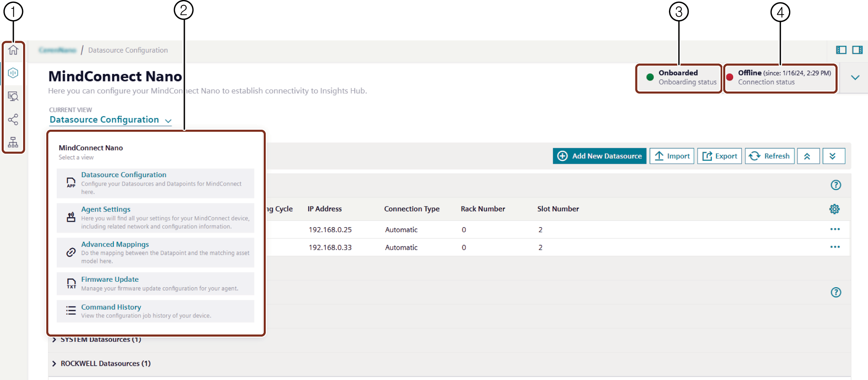Toggle the right panel layout icon
This screenshot has width=868, height=380.
pos(858,50)
